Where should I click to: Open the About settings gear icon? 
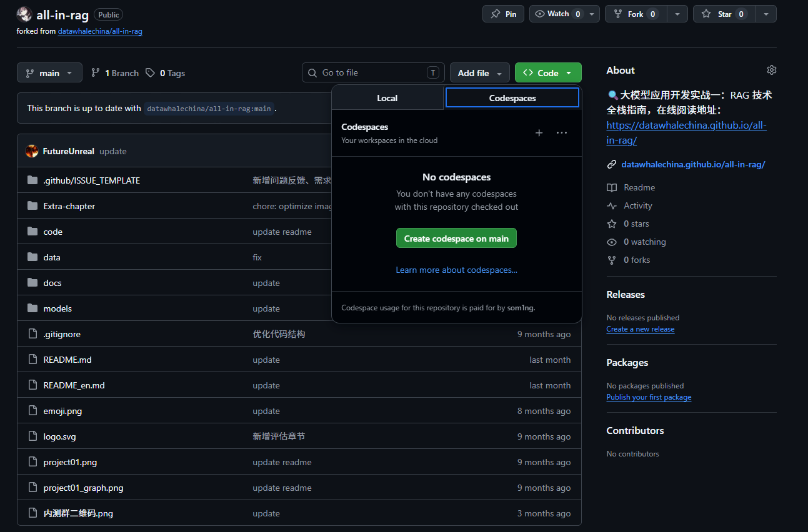point(772,70)
